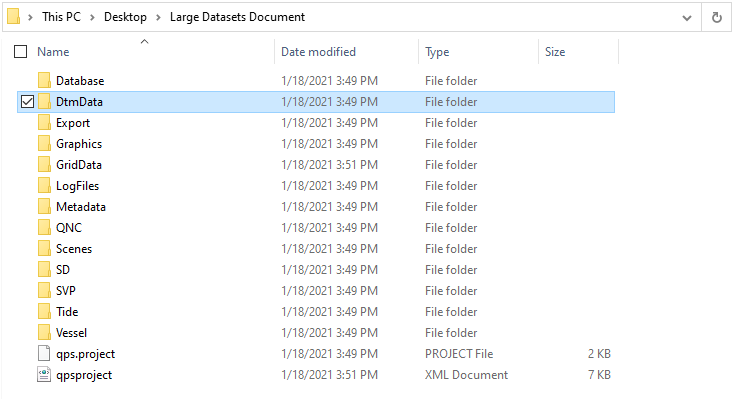Image resolution: width=736 pixels, height=399 pixels.
Task: Expand chevron after This PC breadcrumb
Action: 92,17
